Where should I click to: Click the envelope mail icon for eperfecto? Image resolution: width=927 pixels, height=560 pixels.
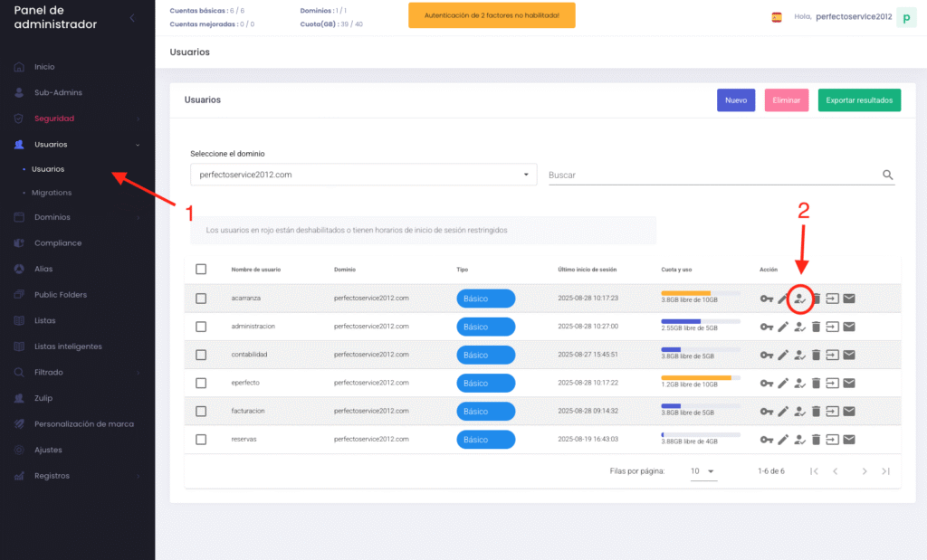[x=849, y=384]
